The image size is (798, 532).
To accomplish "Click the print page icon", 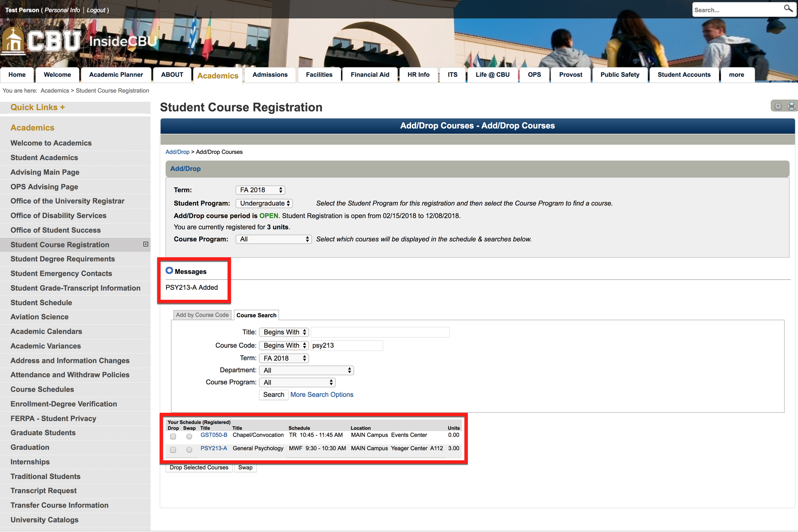I will 791,105.
